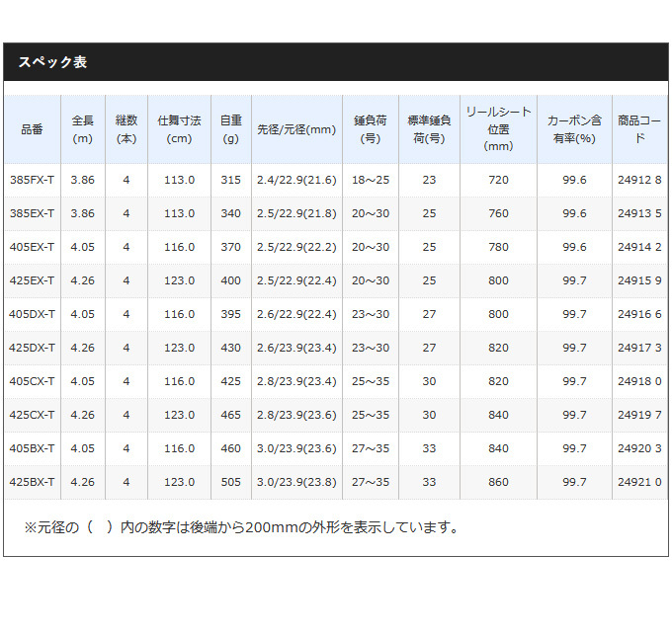This screenshot has height=634, width=672.
Task: Click the 860 reel seat position value
Action: (498, 482)
